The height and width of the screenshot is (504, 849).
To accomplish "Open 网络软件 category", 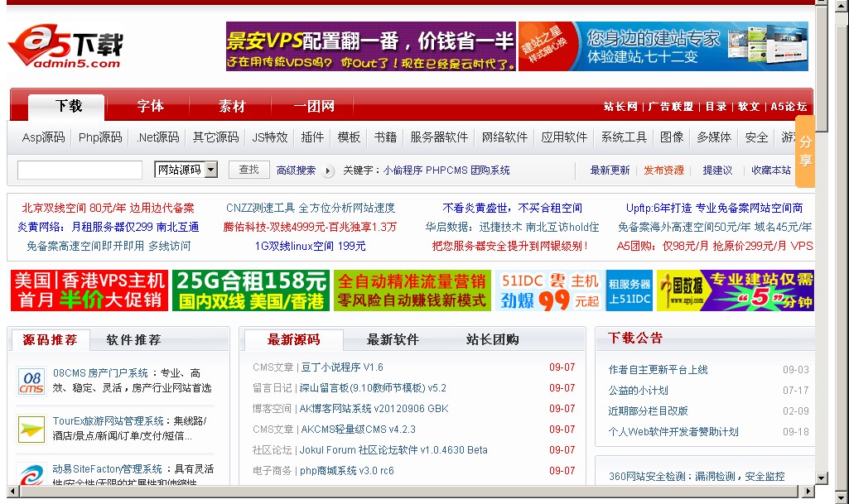I will click(x=504, y=137).
